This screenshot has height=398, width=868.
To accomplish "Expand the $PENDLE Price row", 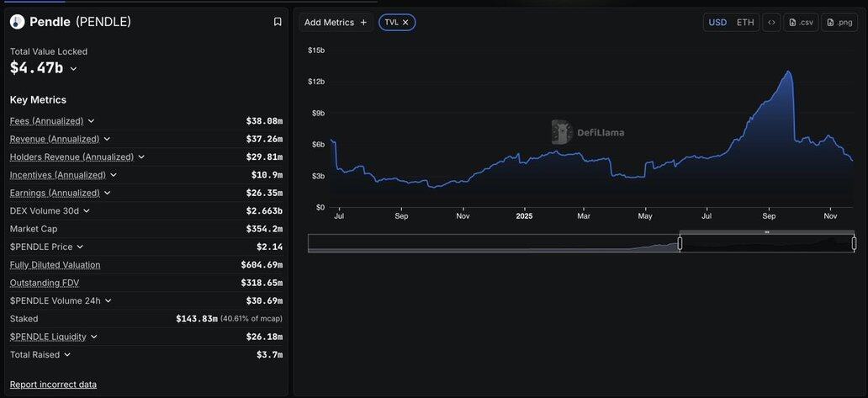I will (x=80, y=247).
